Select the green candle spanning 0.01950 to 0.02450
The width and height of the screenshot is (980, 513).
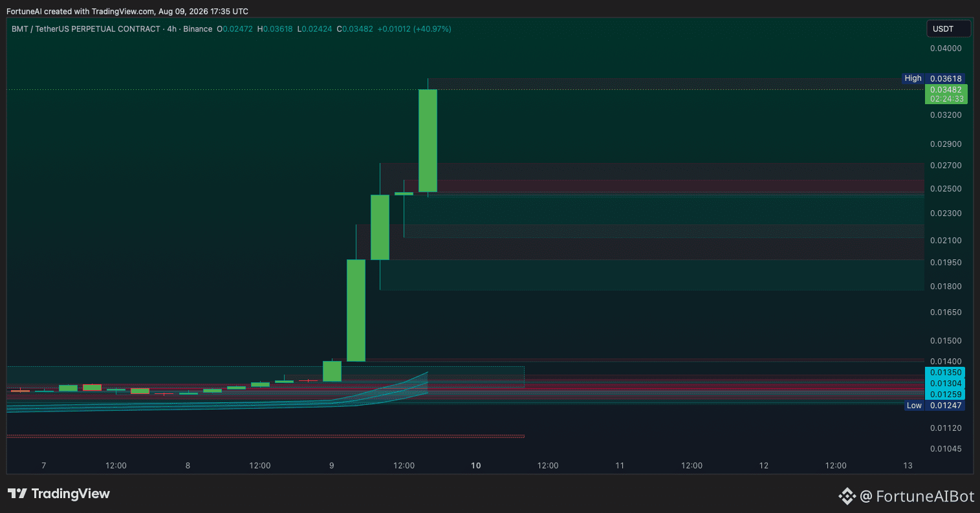[x=380, y=227]
